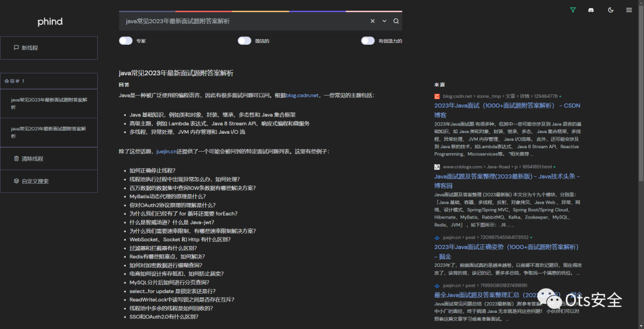Click the 回答 answer label
Viewport: 644px width, 329px height.
click(124, 85)
